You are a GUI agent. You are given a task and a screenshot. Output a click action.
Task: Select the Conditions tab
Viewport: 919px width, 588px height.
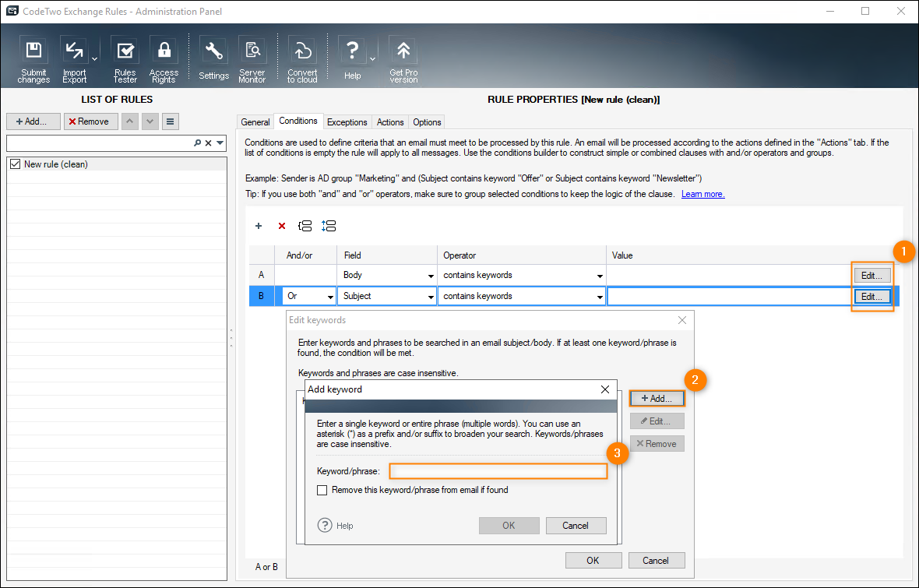(298, 121)
